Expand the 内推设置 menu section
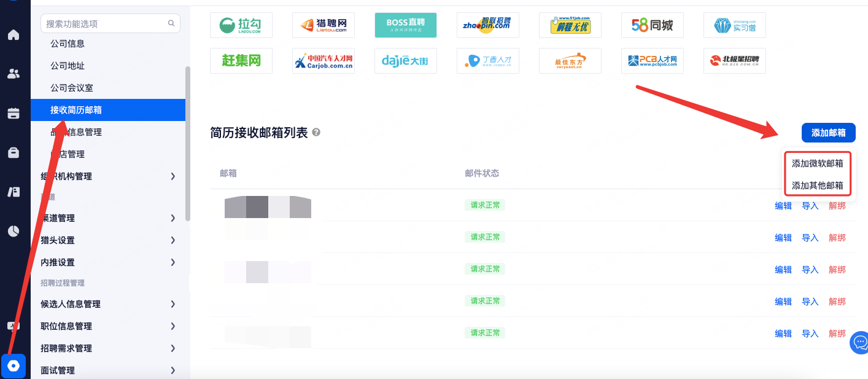The image size is (868, 379). pyautogui.click(x=108, y=262)
